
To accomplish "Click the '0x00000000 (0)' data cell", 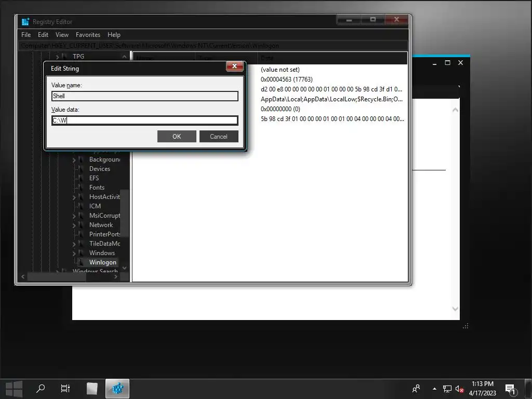I will pos(280,109).
